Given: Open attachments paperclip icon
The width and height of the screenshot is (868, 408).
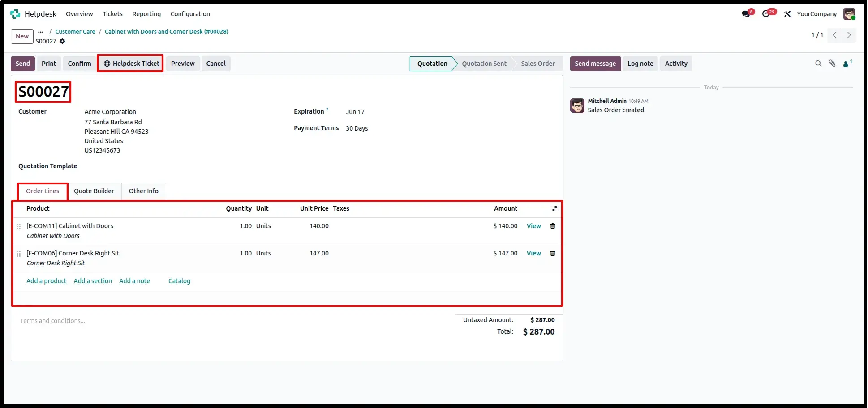Looking at the screenshot, I should [x=832, y=64].
